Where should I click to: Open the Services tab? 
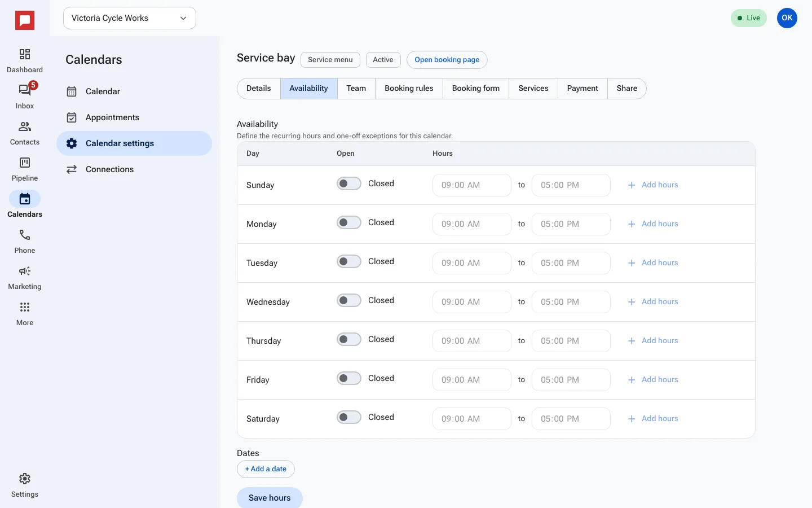pos(533,89)
